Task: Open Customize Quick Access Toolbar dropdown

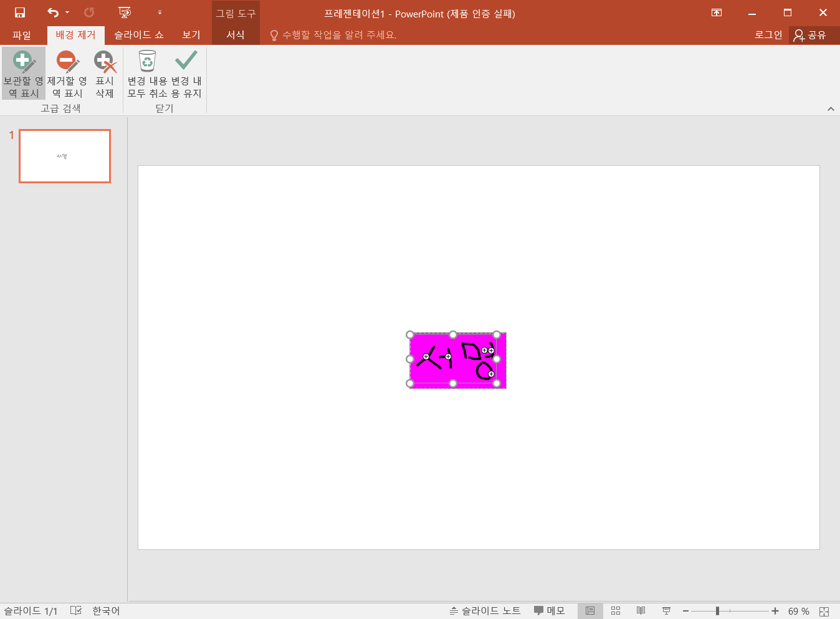Action: (160, 12)
